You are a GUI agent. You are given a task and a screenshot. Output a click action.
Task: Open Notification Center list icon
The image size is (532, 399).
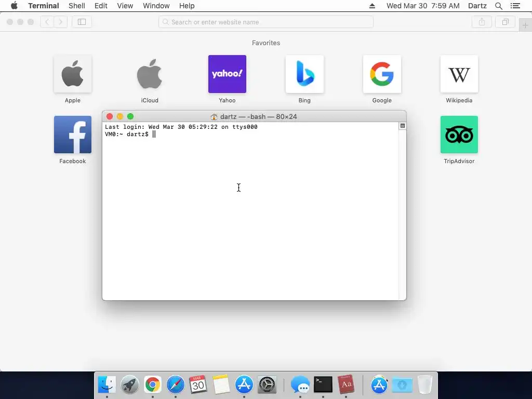pos(515,6)
